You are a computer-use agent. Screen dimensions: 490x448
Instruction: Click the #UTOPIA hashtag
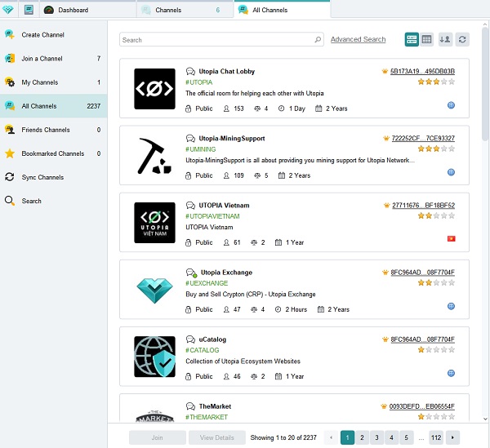[x=199, y=82]
